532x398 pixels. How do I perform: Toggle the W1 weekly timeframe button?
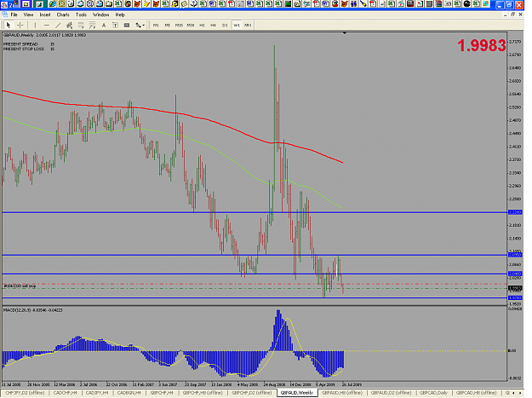237,25
